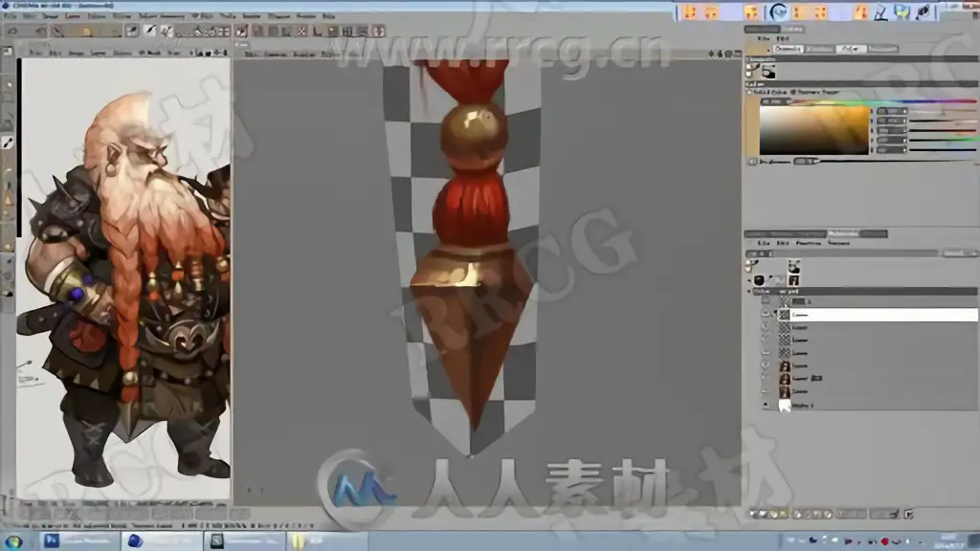Open the Function menu in the layers panel
The image size is (980, 551).
coord(808,243)
